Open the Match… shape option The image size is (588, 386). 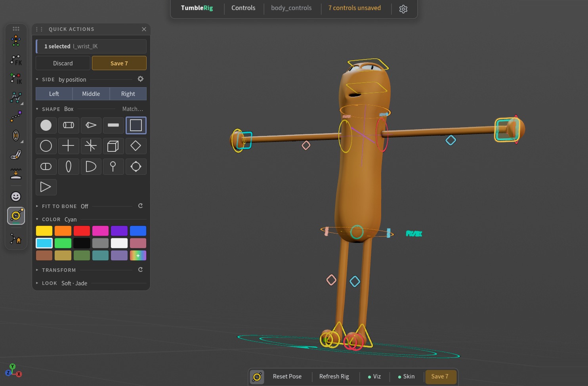pyautogui.click(x=132, y=109)
